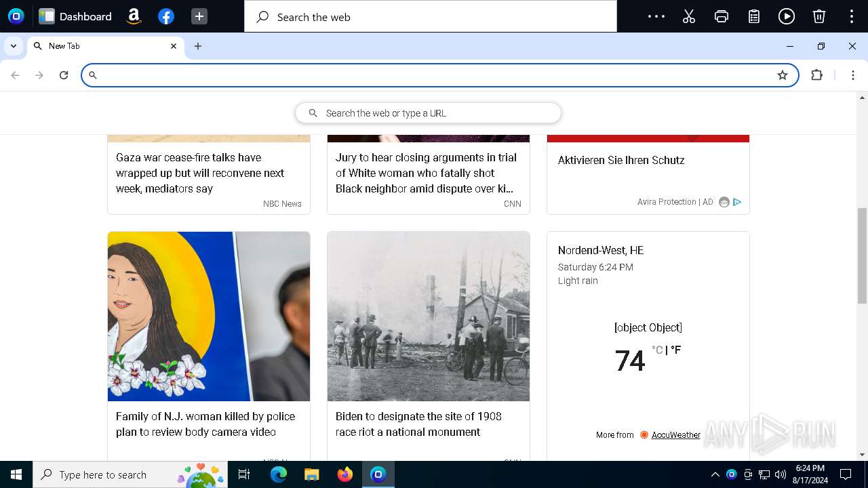Image resolution: width=868 pixels, height=488 pixels.
Task: Open Task View on taskbar
Action: pyautogui.click(x=244, y=474)
